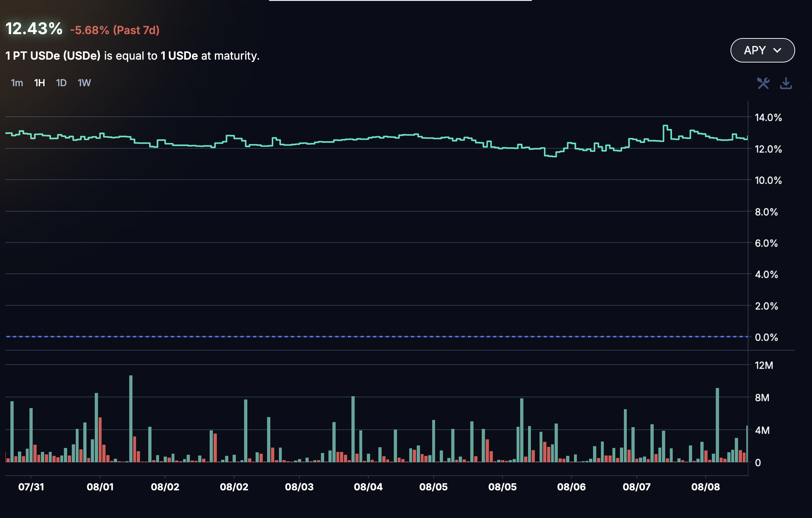
Task: Click the 0.0% axis label
Action: (766, 337)
